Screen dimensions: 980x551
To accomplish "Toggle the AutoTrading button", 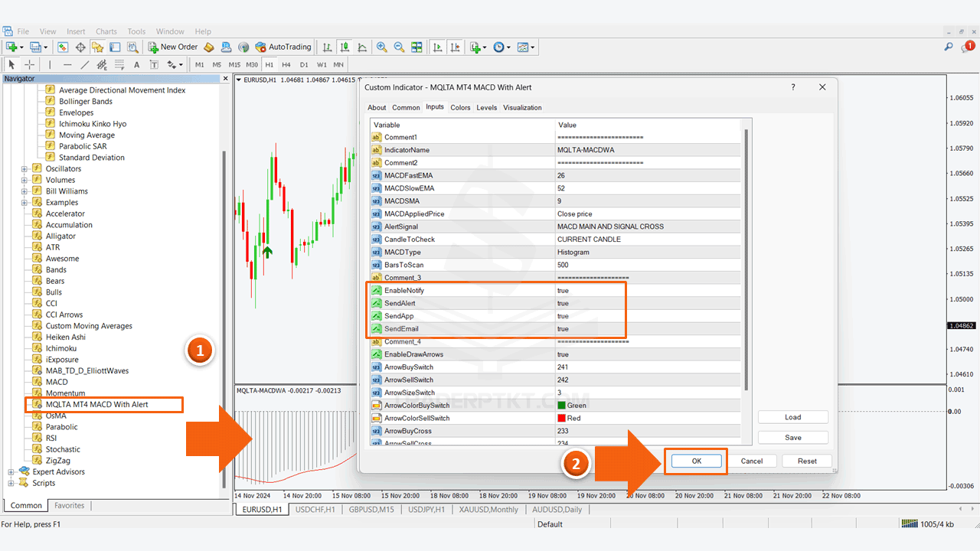I will 283,47.
